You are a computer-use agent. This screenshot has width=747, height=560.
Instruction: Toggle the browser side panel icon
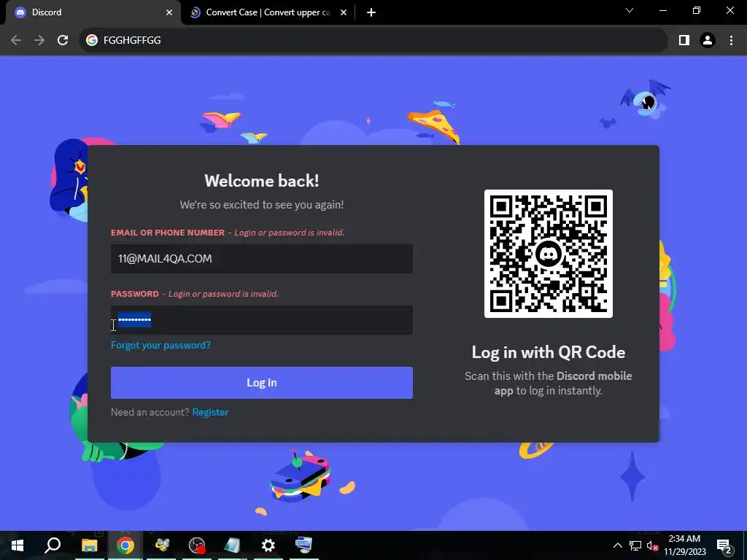pos(684,40)
